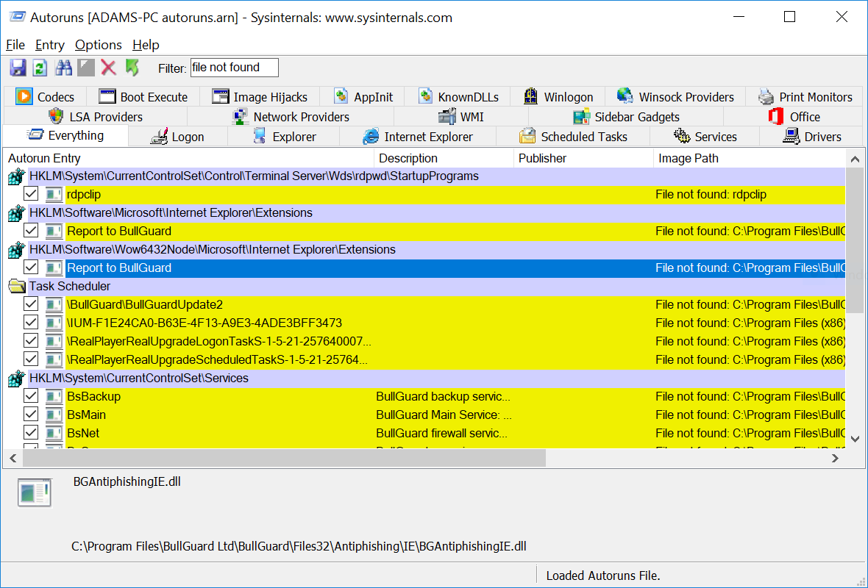Open the Network Providers tab
Screen dimensions: 868x588
pyautogui.click(x=291, y=117)
